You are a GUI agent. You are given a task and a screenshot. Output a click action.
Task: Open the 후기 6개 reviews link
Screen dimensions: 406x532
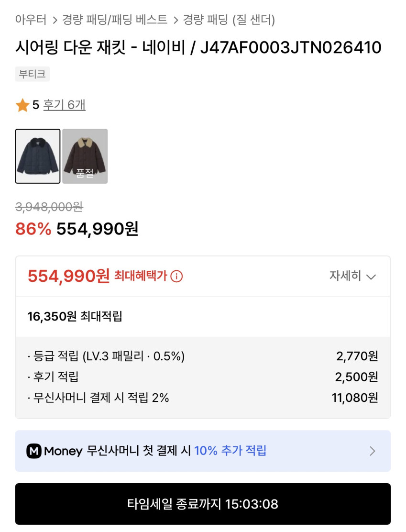[64, 105]
